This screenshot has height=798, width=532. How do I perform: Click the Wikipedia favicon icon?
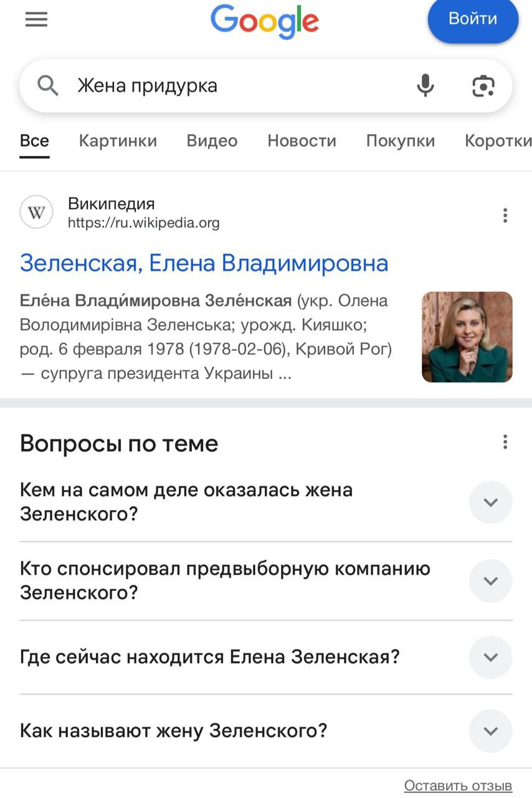(x=37, y=213)
